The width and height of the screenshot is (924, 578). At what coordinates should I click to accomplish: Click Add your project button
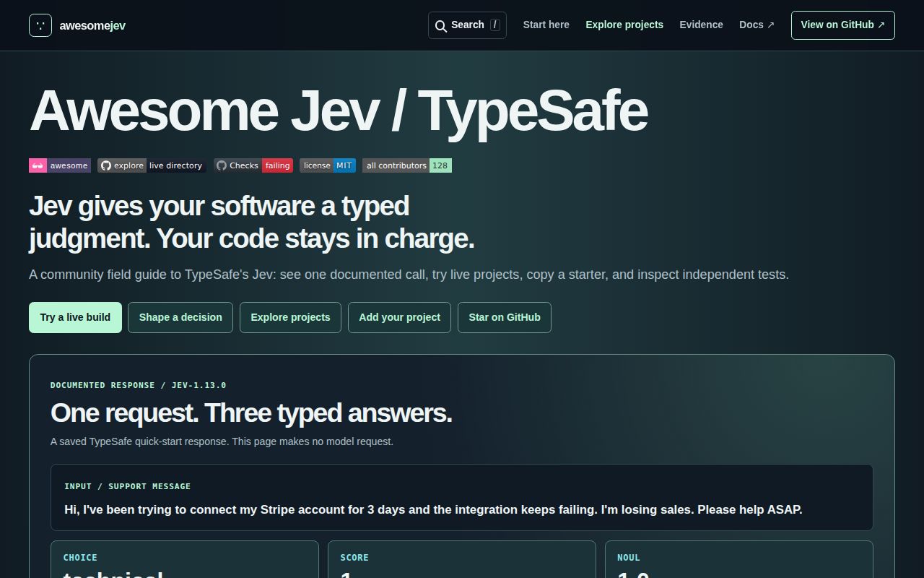399,317
